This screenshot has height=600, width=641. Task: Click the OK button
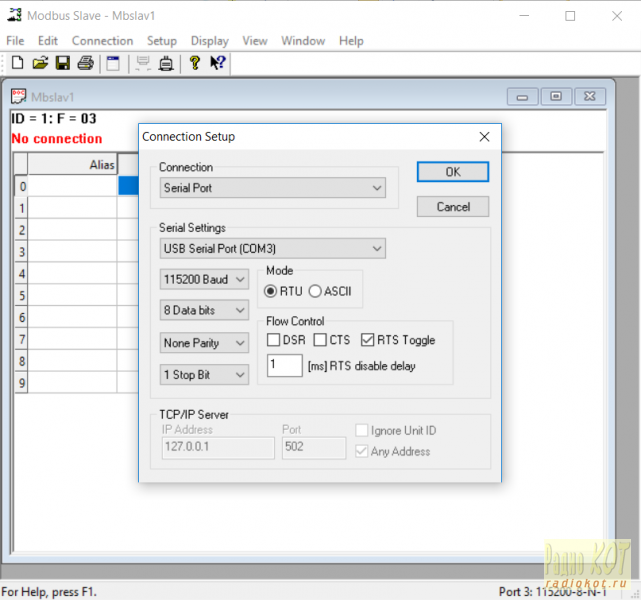(x=453, y=172)
